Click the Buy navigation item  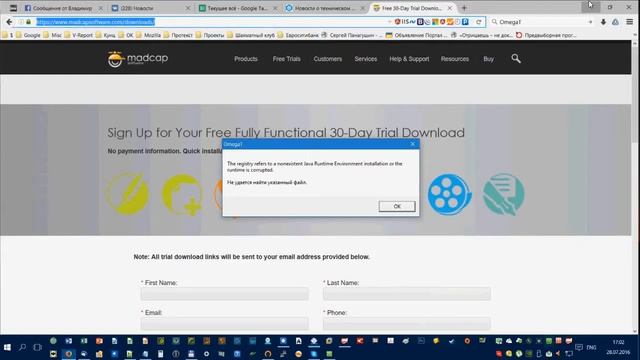489,59
